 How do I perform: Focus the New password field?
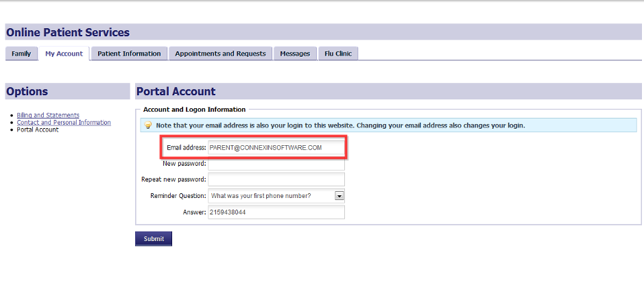pos(276,164)
